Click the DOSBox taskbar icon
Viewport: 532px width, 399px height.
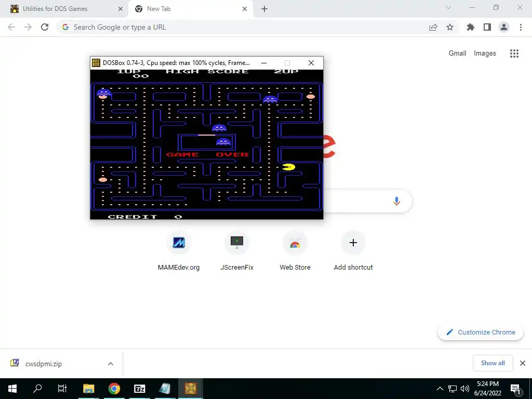[x=190, y=389]
